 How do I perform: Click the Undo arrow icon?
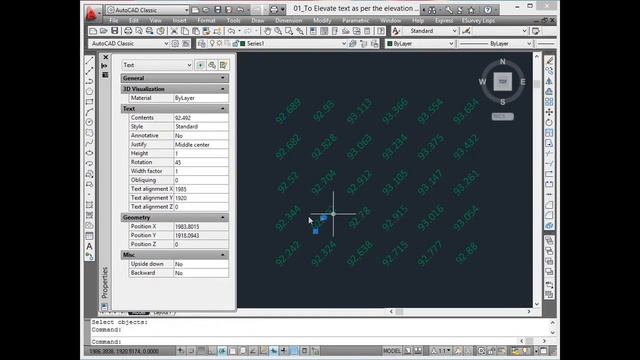click(x=231, y=31)
